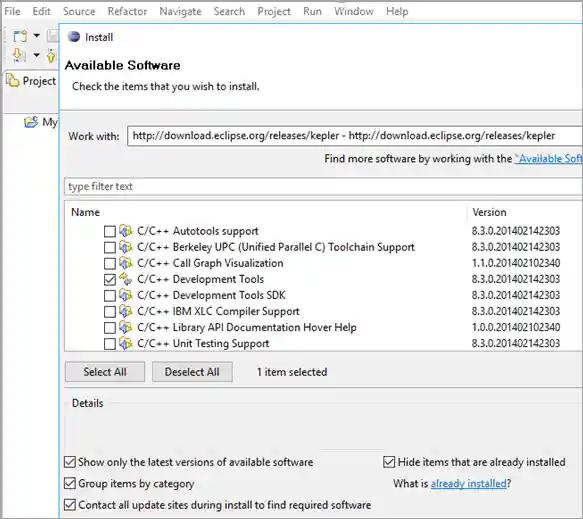The height and width of the screenshot is (519, 583).
Task: Click the 1 item selected status text
Action: tap(292, 372)
